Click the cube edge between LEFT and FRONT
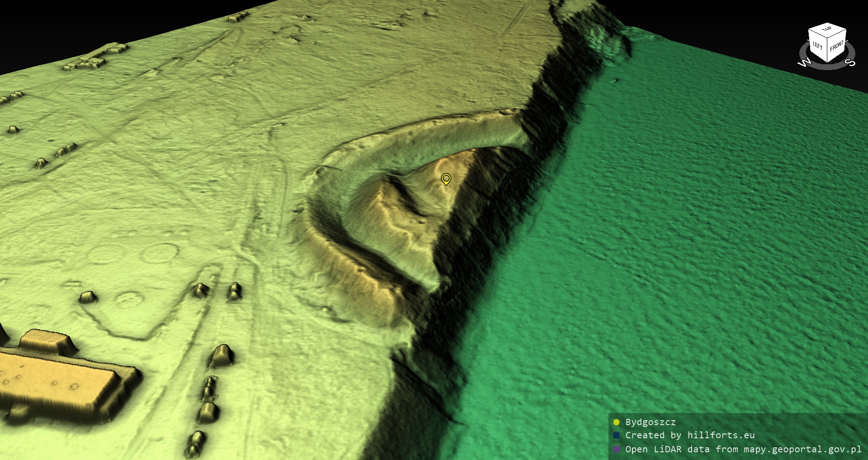The width and height of the screenshot is (868, 460). 828,51
